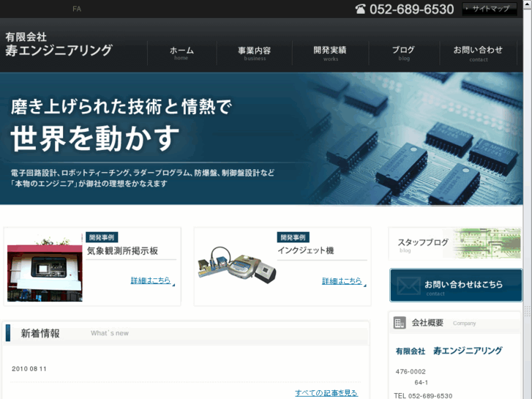Image resolution: width=532 pixels, height=399 pixels.
Task: Click the vertical scrollbar on right edge
Action: pos(528,199)
